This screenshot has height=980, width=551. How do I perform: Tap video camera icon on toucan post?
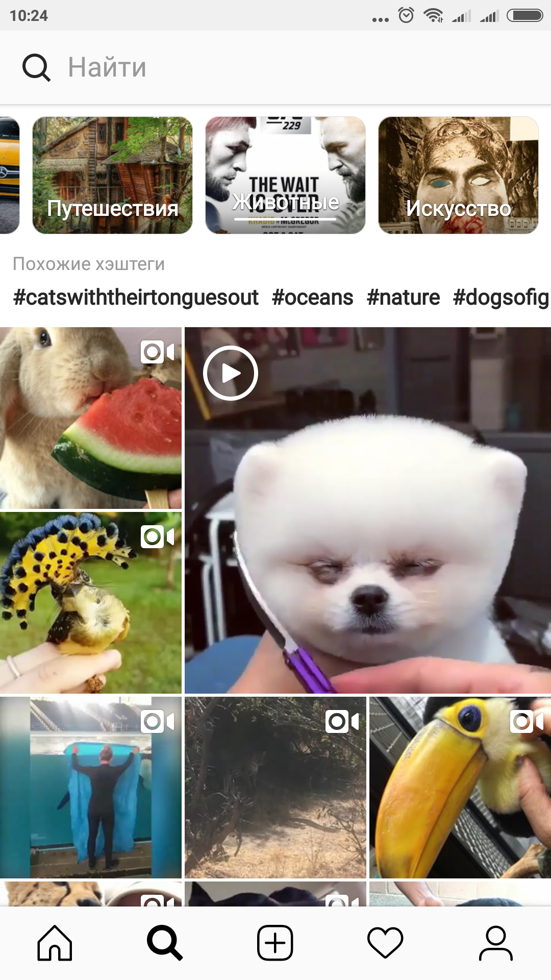(x=527, y=721)
